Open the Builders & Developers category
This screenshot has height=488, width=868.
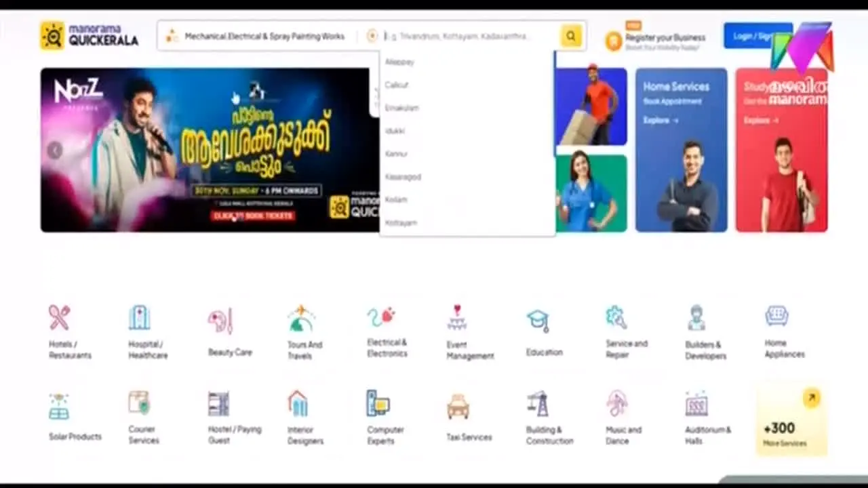tap(705, 332)
